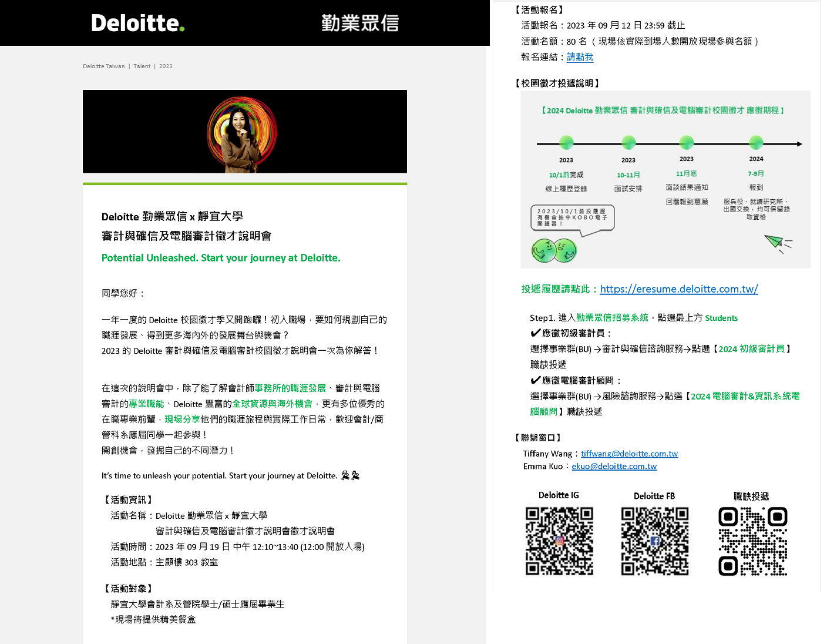The height and width of the screenshot is (644, 827).
Task: Open the 請點我 registration link
Action: (580, 57)
